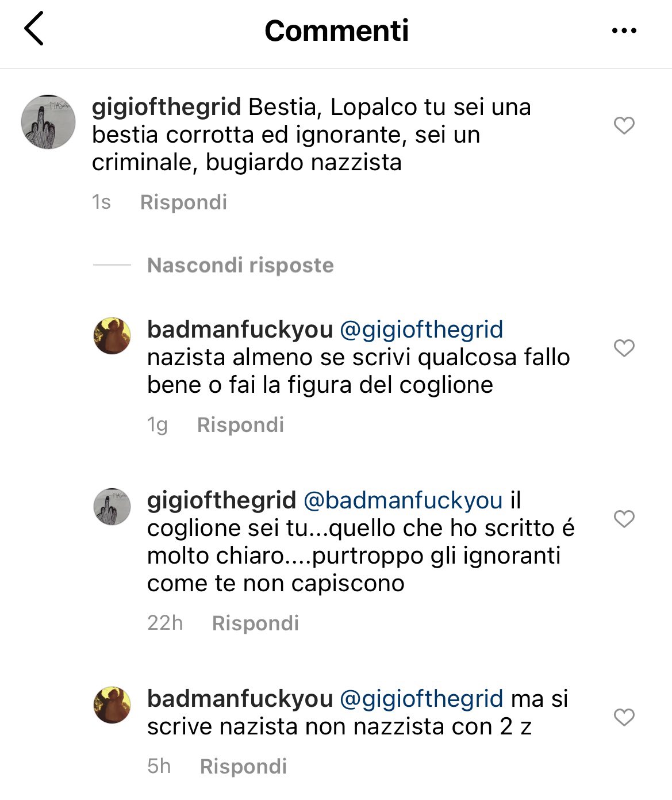Collapse replies via Nascondi risposte
This screenshot has height=800, width=672.
(240, 265)
